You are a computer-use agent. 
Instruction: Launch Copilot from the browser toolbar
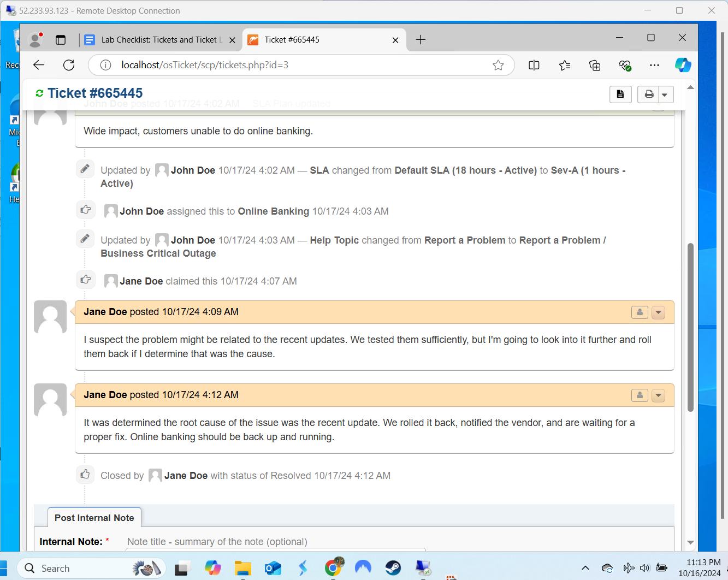click(x=683, y=65)
